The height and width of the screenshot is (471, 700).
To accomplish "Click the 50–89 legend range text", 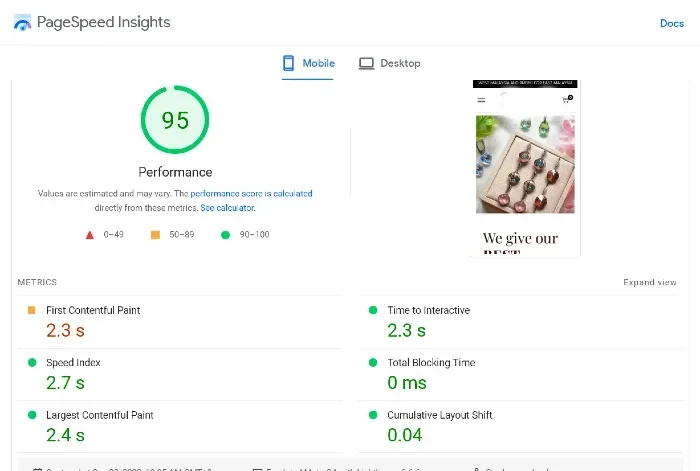I will [182, 235].
